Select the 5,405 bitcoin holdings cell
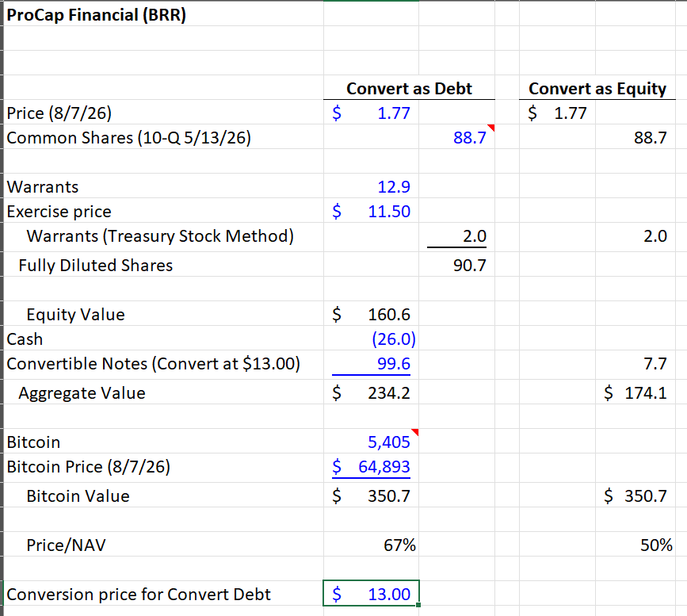Viewport: 687px width, 616px height. coord(371,442)
